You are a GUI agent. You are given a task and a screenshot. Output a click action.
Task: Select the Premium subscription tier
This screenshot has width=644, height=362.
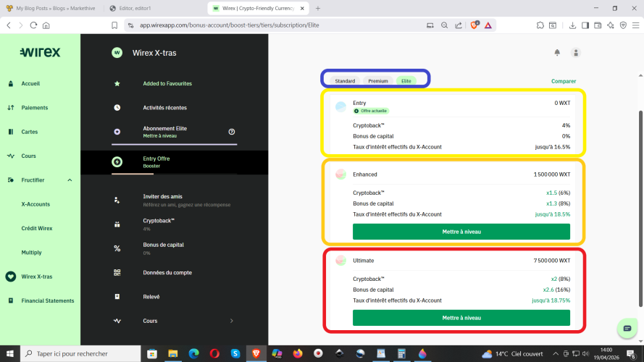378,81
